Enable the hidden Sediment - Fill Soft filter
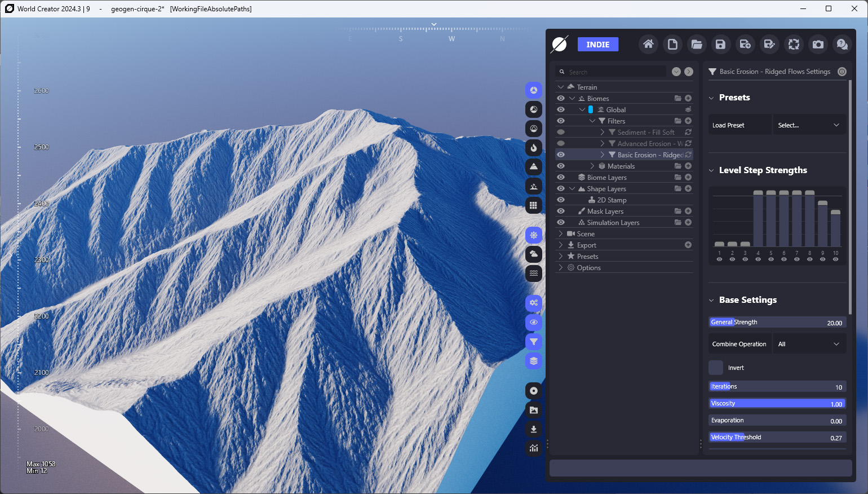Image resolution: width=868 pixels, height=494 pixels. coord(561,132)
